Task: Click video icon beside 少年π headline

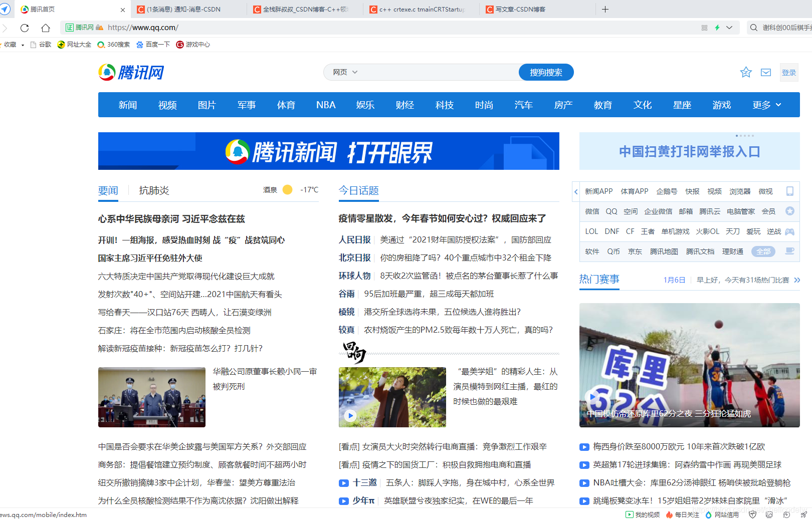Action: [344, 501]
